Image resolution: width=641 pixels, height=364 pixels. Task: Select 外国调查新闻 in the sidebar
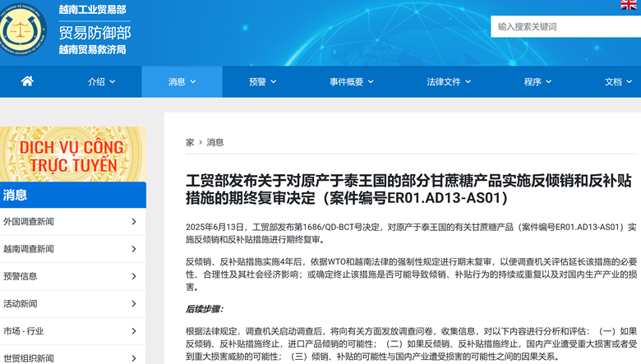[x=73, y=221]
